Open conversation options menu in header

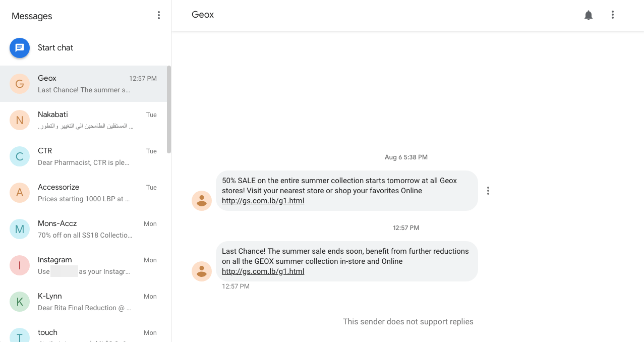coord(613,15)
